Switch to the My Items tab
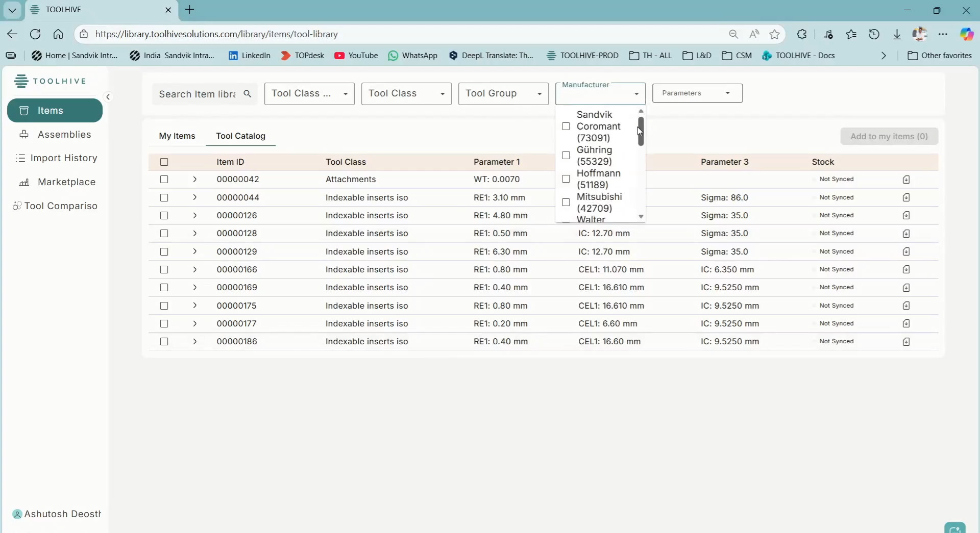The width and height of the screenshot is (980, 533). coord(177,136)
